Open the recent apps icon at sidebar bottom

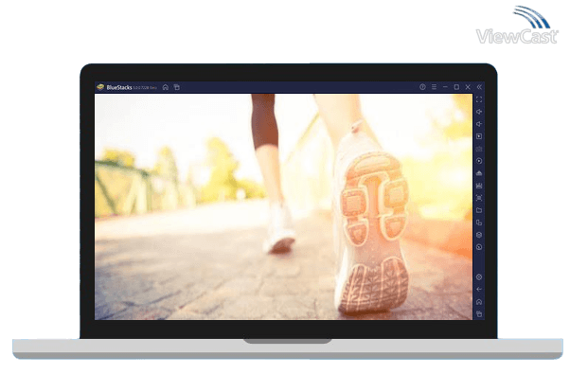[479, 313]
